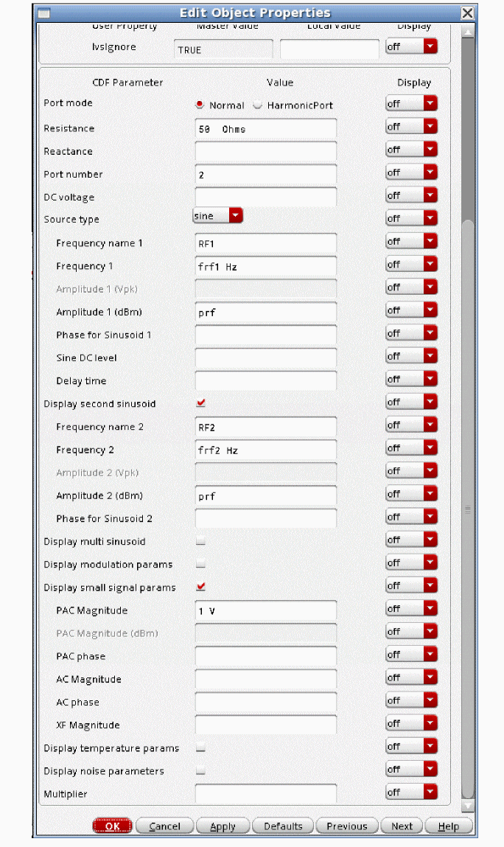504x847 pixels.
Task: Select Normal port mode radio button
Action: 200,105
